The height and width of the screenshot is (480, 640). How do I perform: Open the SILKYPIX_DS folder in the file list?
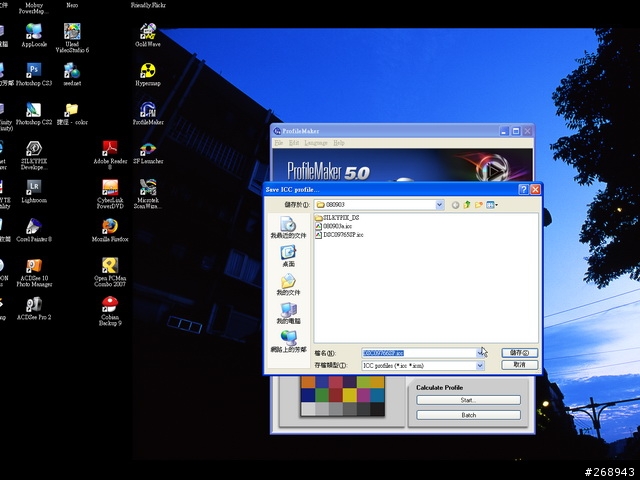(x=337, y=218)
